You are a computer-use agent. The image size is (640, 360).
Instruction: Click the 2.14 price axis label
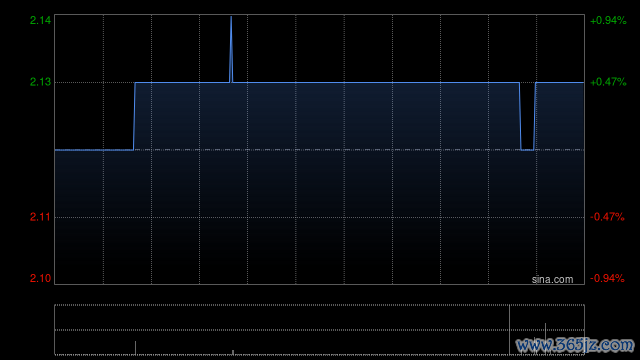[x=40, y=20]
